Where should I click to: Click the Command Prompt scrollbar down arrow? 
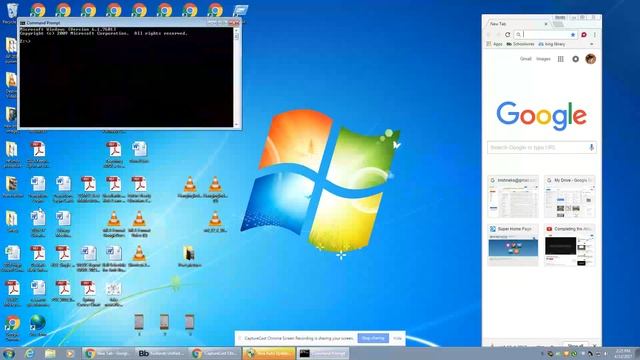236,124
